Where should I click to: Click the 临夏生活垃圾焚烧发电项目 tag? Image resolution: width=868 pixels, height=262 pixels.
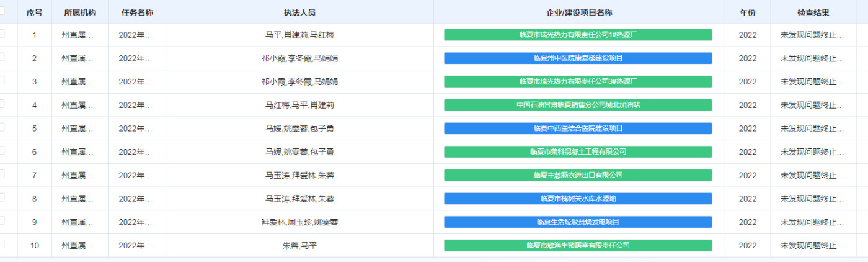coord(578,222)
